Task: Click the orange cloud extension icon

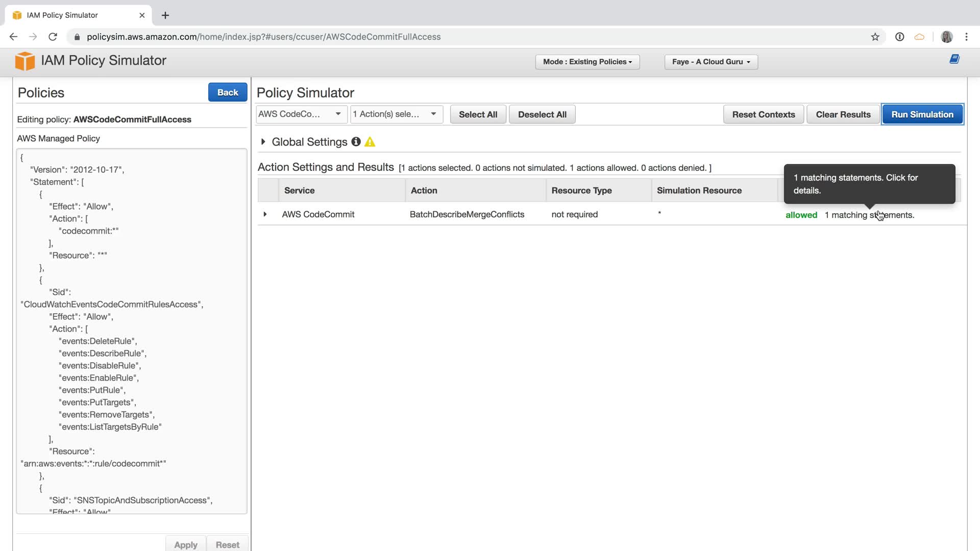Action: coord(919,37)
